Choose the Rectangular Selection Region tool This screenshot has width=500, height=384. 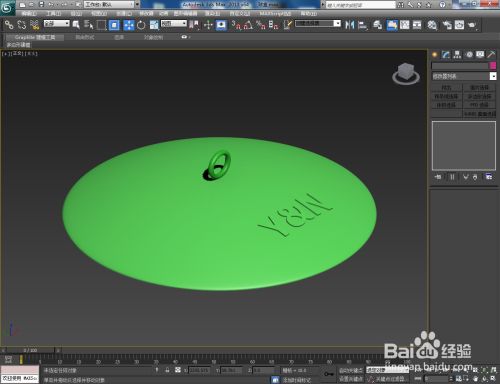[x=101, y=25]
